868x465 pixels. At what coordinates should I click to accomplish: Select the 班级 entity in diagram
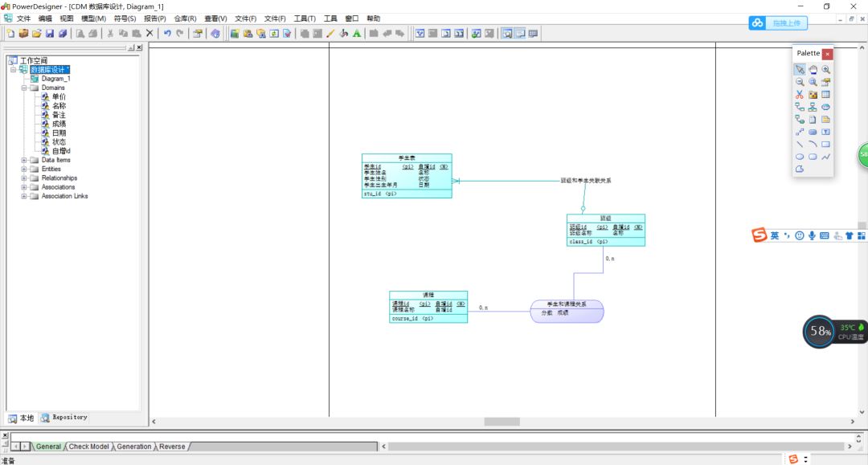[606, 230]
